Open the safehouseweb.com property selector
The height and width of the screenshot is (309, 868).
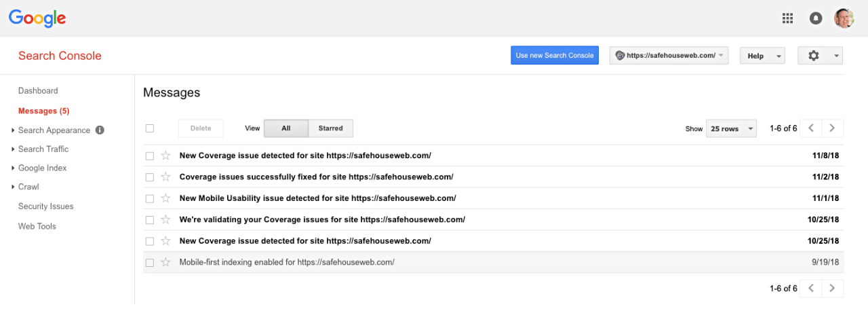click(669, 56)
